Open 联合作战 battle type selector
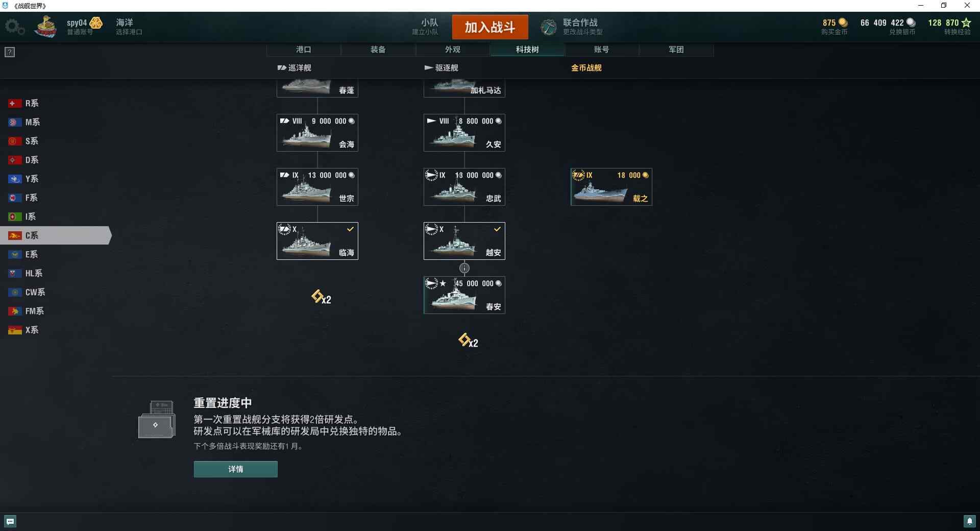The image size is (980, 531). coord(582,27)
